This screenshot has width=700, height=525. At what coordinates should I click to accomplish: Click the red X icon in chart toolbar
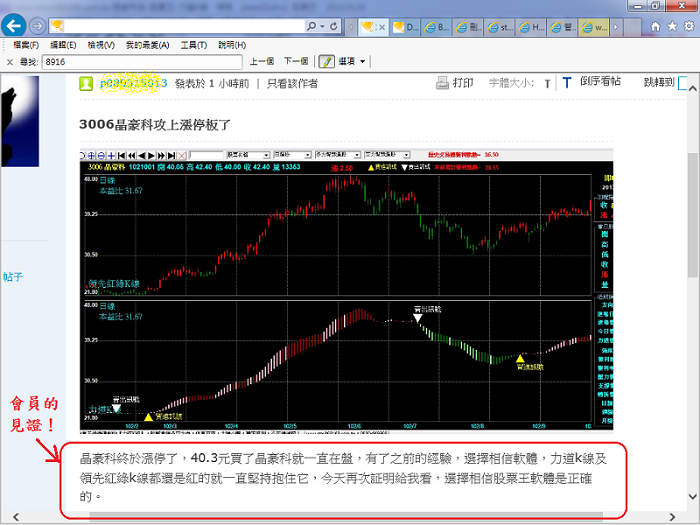click(182, 155)
